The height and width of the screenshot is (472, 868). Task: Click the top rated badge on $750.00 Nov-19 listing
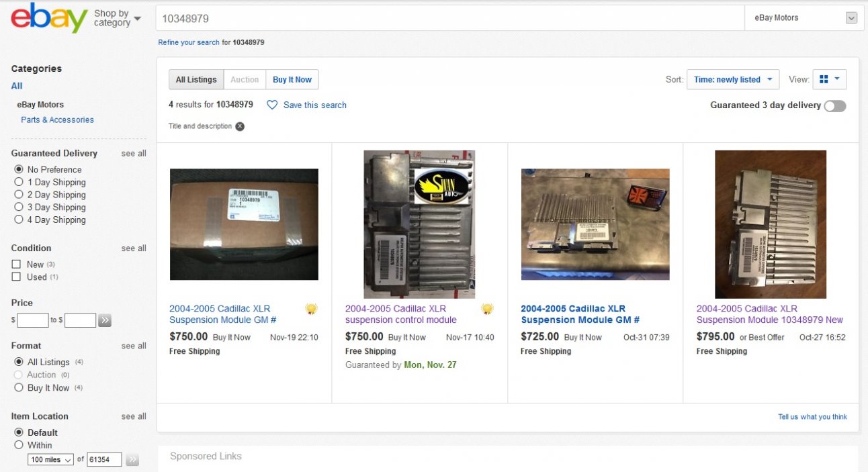click(x=311, y=310)
